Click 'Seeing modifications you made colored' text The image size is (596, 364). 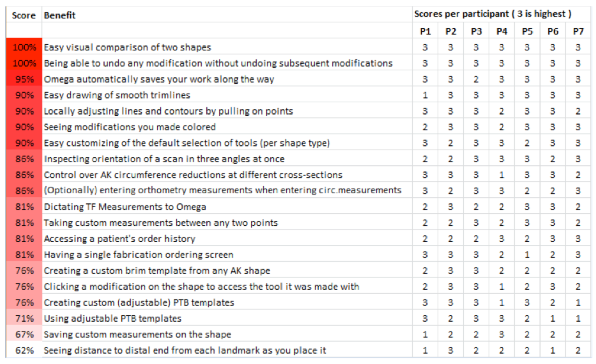(130, 127)
